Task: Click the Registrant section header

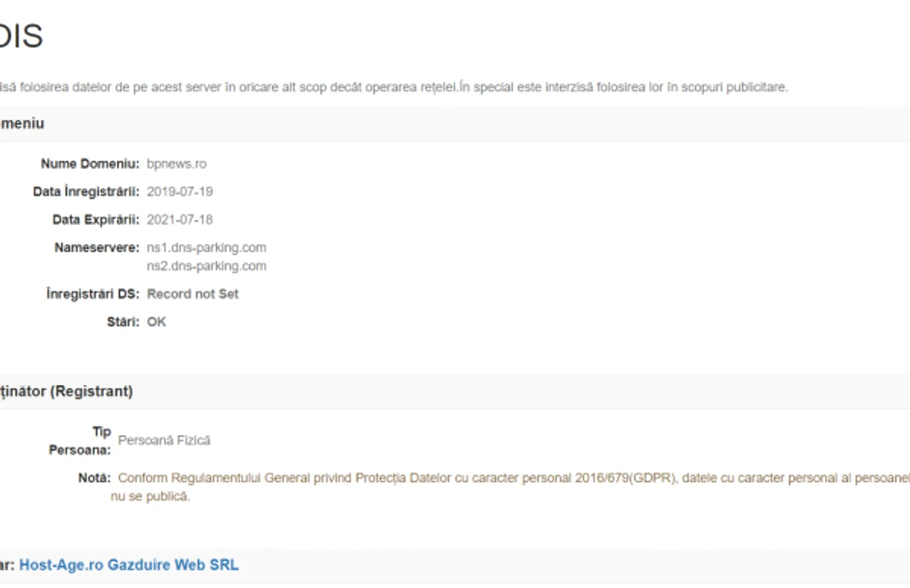Action: tap(66, 391)
